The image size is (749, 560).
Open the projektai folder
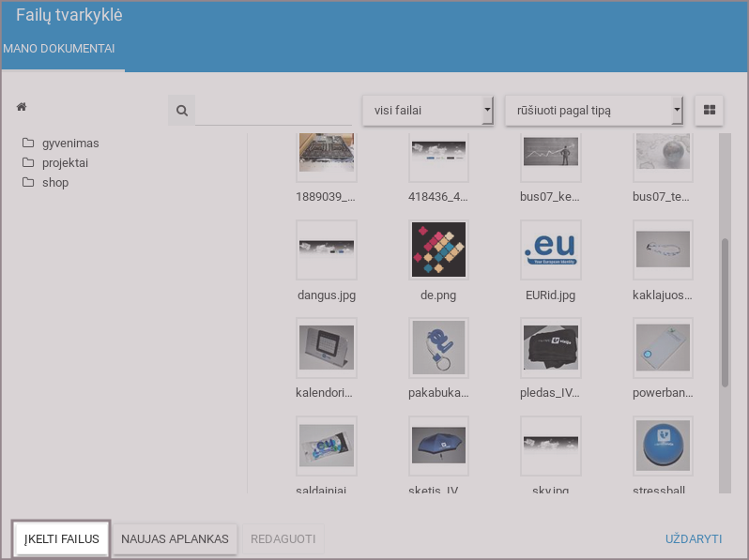[x=65, y=163]
